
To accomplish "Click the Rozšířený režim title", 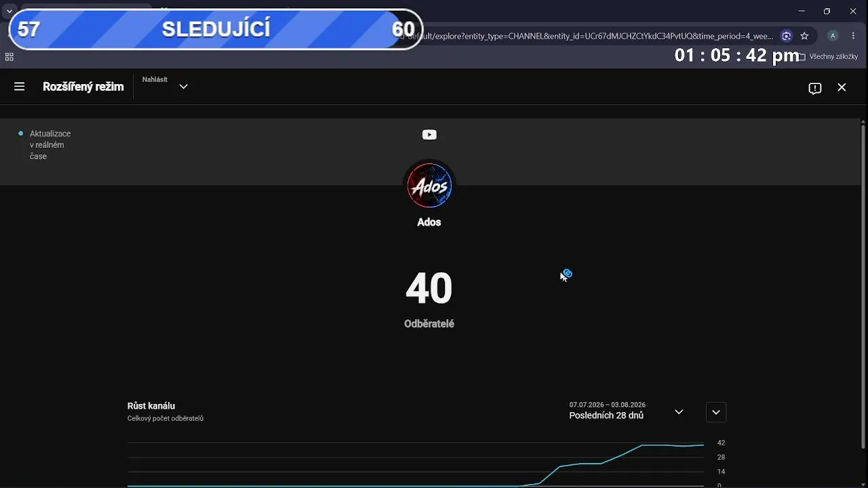I will [x=83, y=87].
